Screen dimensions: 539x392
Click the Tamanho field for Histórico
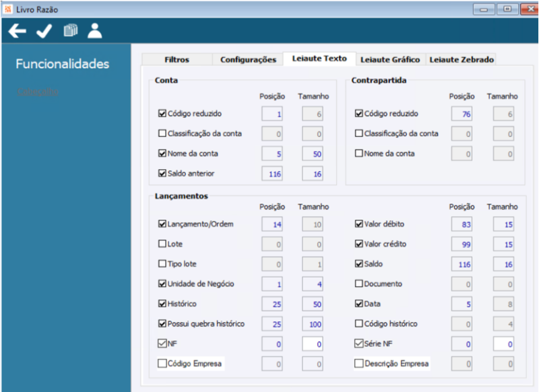313,304
